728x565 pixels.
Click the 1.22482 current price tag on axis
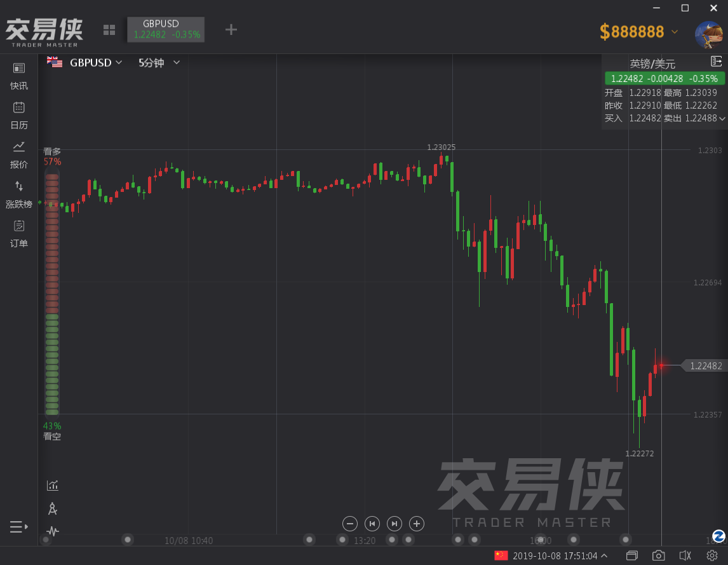(x=706, y=366)
